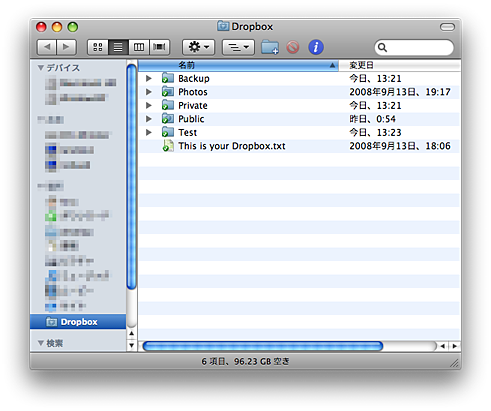Open the gear Action menu
This screenshot has height=411, width=491.
198,47
